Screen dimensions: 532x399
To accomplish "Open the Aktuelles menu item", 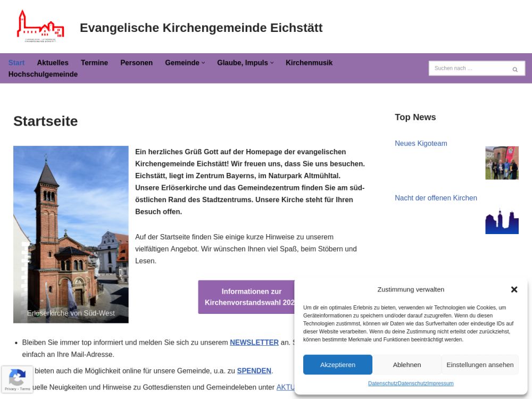I will click(x=53, y=63).
